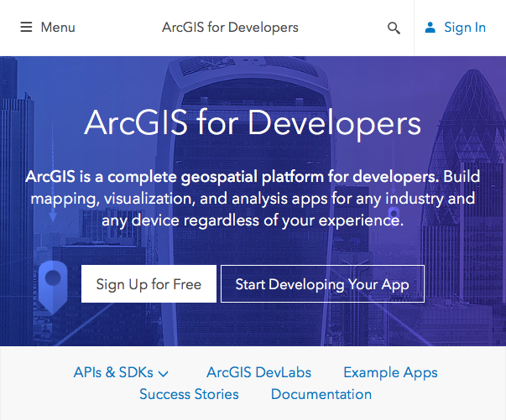Open the hamburger menu icon
Image resolution: width=506 pixels, height=420 pixels.
(26, 27)
